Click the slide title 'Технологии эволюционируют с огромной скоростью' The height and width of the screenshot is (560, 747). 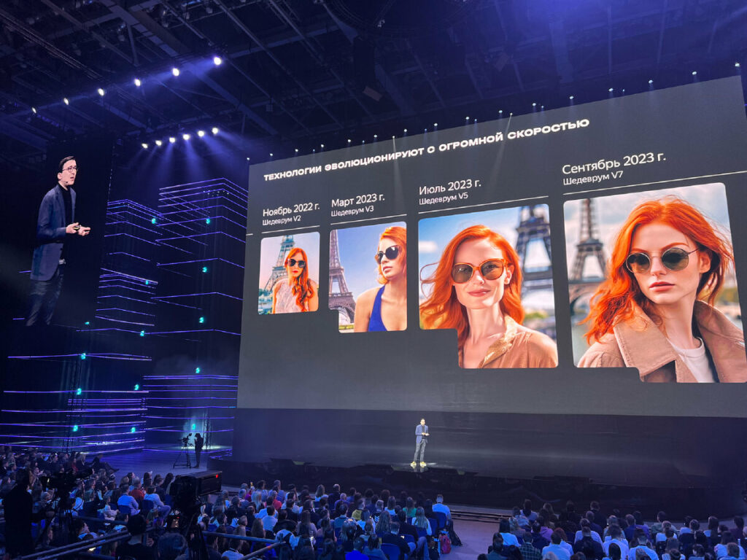(x=426, y=149)
